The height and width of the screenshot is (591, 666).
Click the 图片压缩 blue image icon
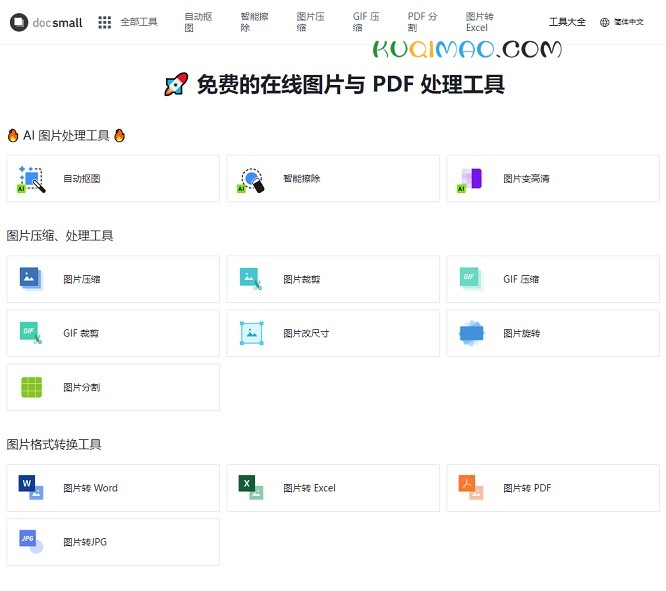[x=31, y=279]
